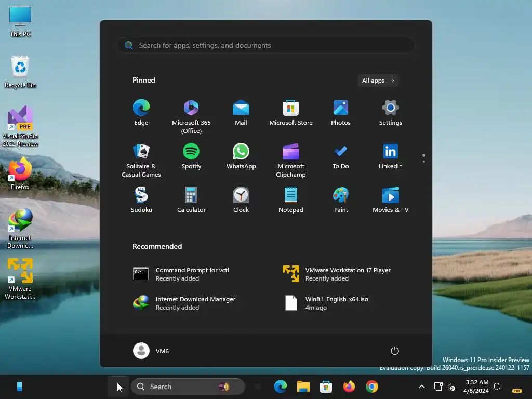Click the Start menu search field
The image size is (532, 399).
click(266, 45)
